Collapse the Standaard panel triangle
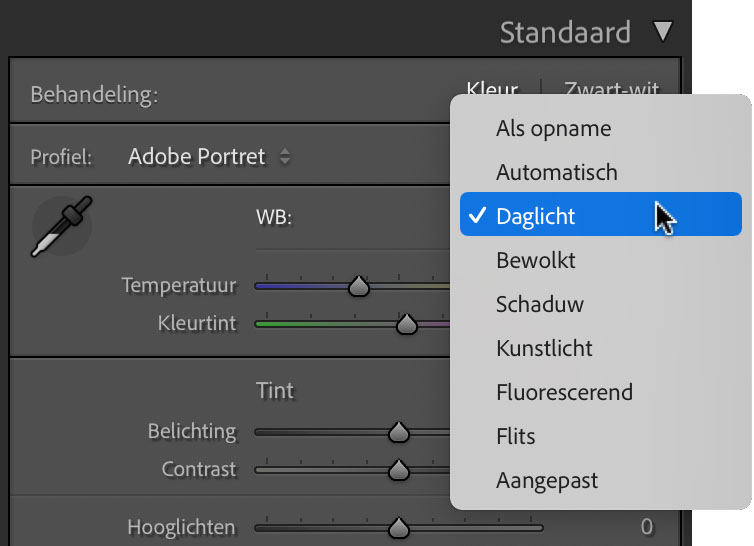This screenshot has height=546, width=754. [x=663, y=32]
